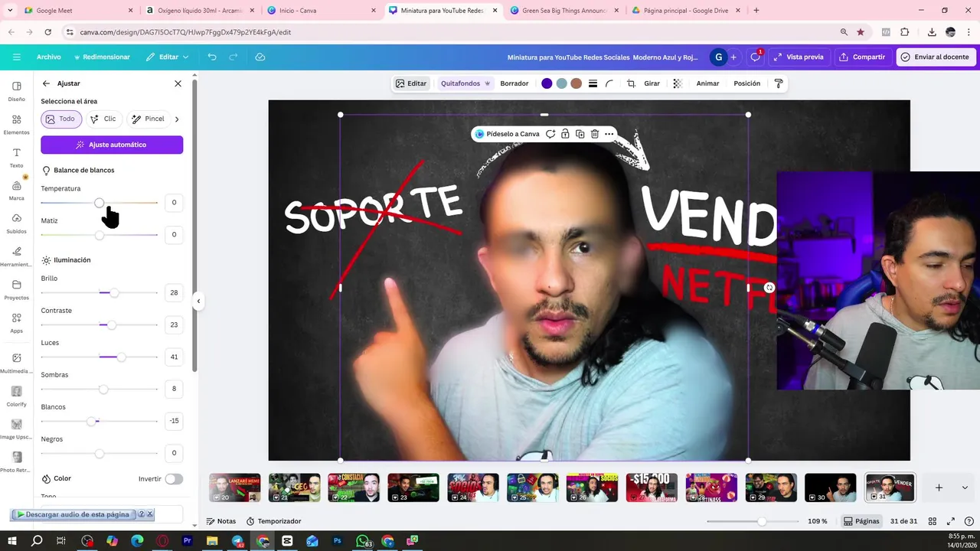Open the Colorify app icon
The width and height of the screenshot is (980, 551).
click(16, 396)
